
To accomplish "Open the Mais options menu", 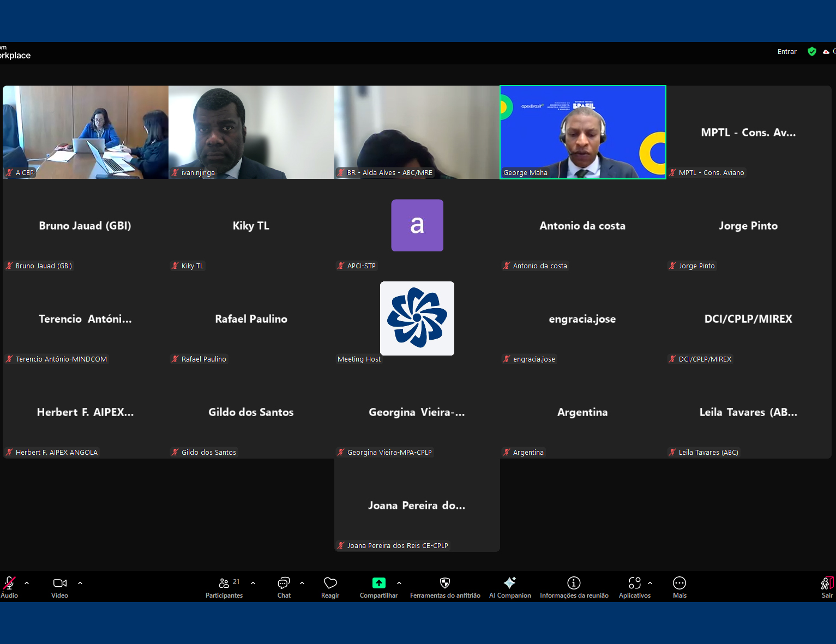I will 679,583.
